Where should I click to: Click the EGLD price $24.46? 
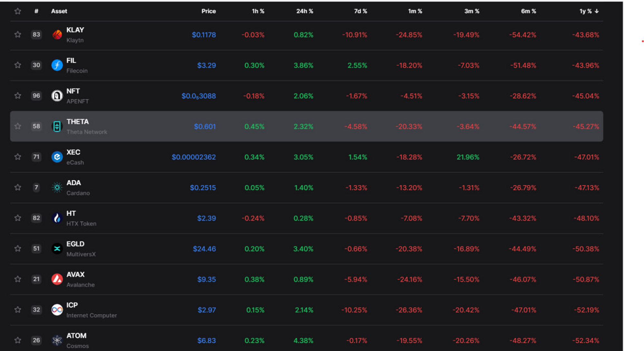(x=204, y=249)
